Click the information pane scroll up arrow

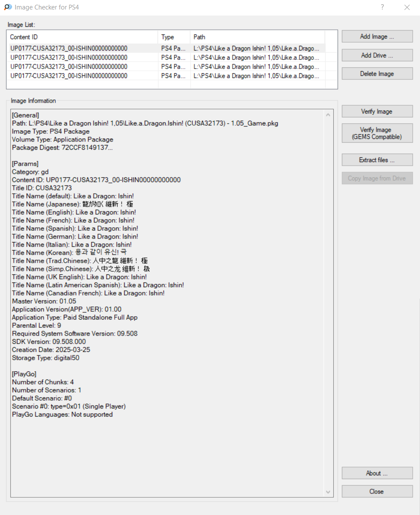pyautogui.click(x=328, y=115)
